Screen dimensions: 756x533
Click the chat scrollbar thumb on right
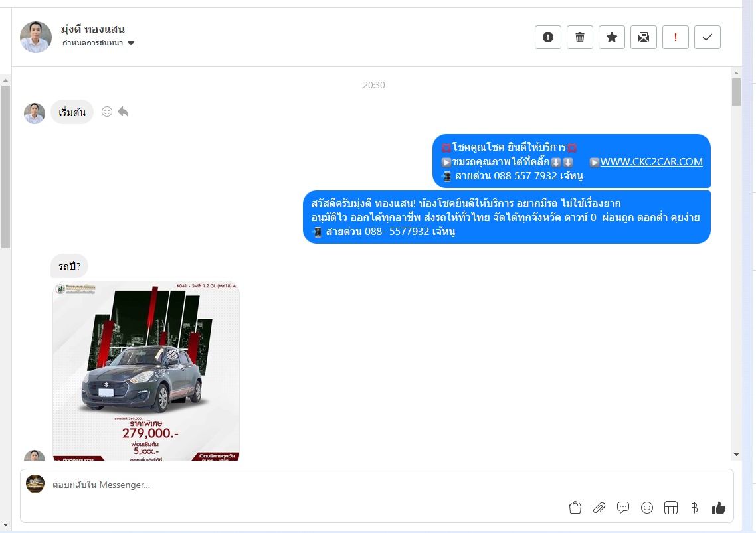tap(736, 92)
